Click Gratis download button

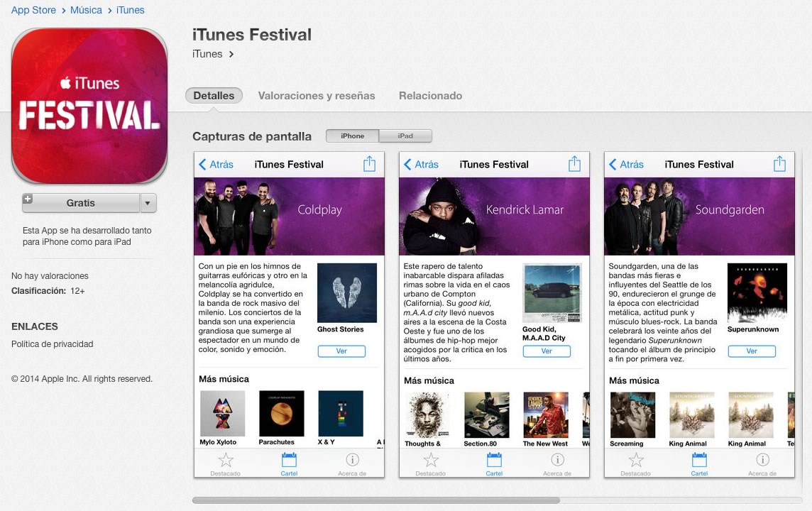[81, 203]
